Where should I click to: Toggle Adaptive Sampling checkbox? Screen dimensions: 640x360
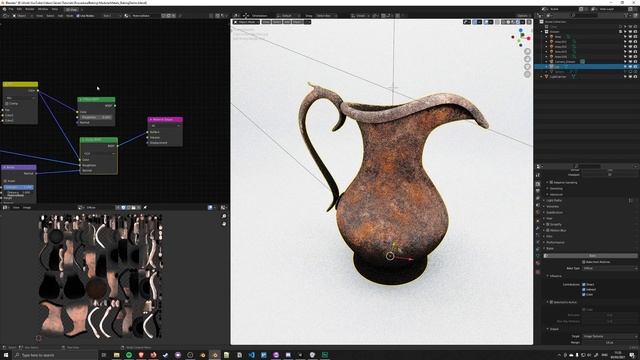pyautogui.click(x=551, y=182)
